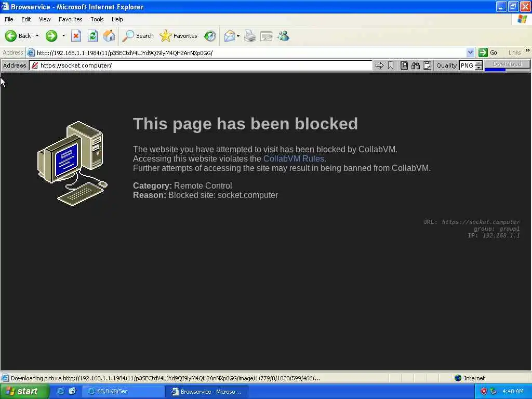Refresh the page with green arrows icon
532x399 pixels.
click(92, 36)
